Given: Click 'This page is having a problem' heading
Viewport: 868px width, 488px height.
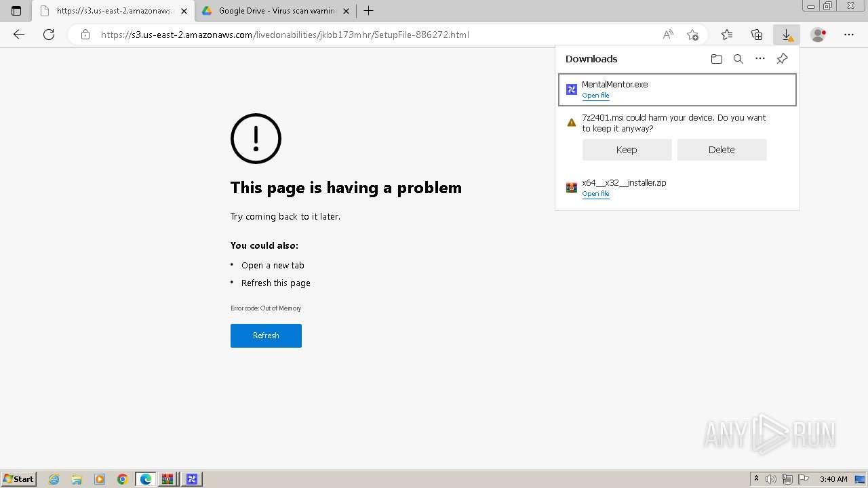Looking at the screenshot, I should point(346,188).
